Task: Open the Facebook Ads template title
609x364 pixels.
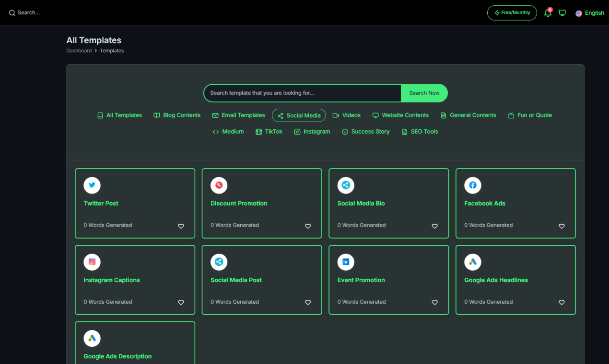Action: click(x=485, y=203)
